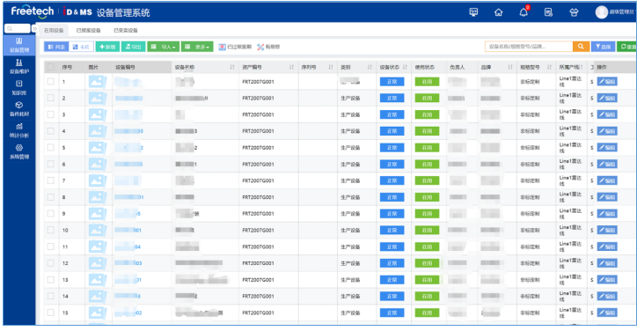Click 编辑 edit button in row 14
Screen dimensions: 644x331
(x=607, y=296)
